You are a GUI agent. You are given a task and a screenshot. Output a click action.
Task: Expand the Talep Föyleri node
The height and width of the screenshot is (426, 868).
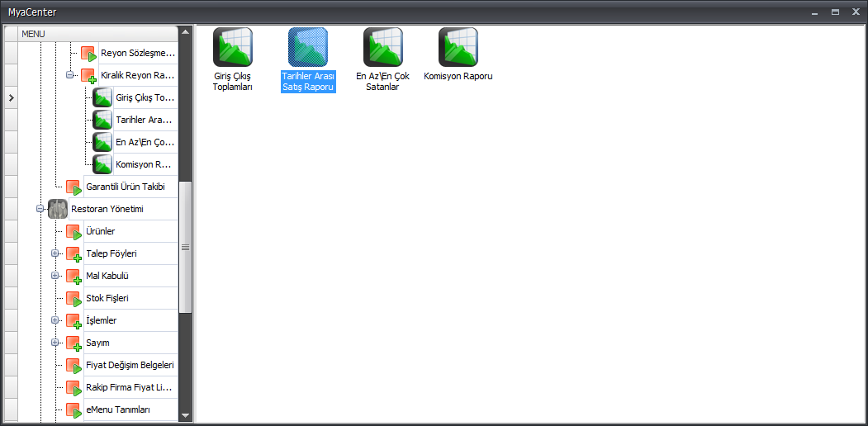(55, 253)
